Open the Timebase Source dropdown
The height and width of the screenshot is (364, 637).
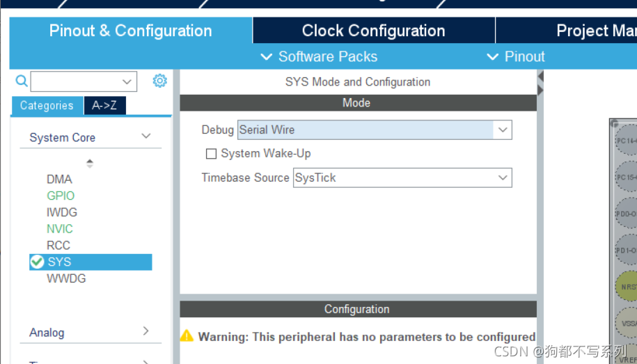tap(503, 177)
